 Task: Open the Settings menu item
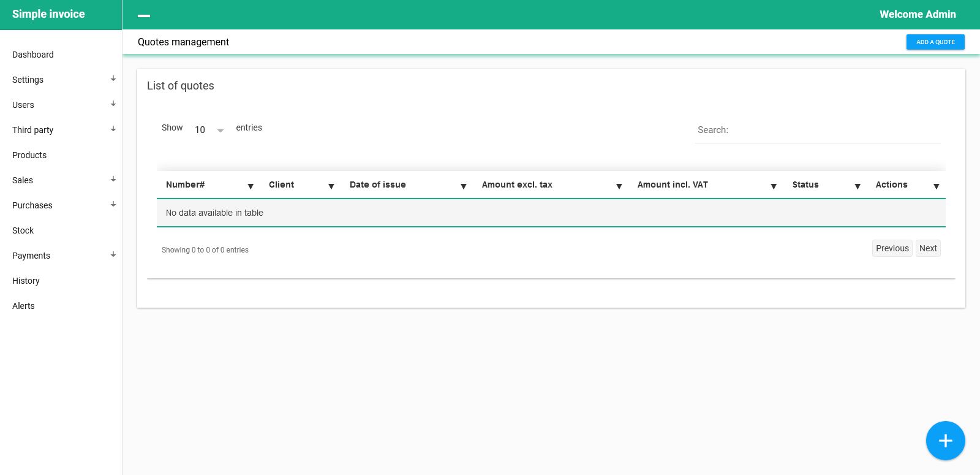click(x=28, y=80)
